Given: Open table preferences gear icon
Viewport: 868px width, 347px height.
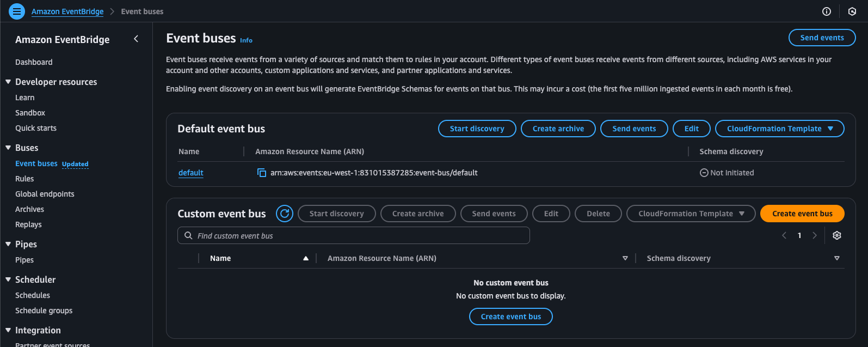Looking at the screenshot, I should [837, 235].
